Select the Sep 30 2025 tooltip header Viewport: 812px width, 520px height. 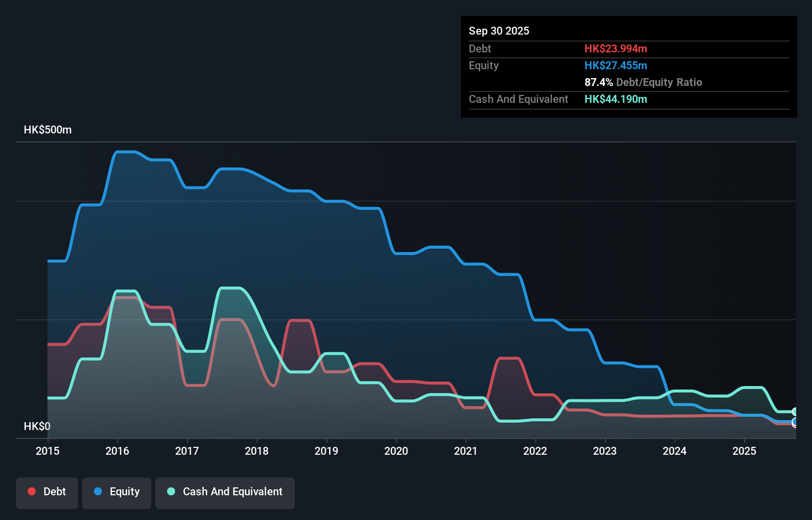(499, 31)
